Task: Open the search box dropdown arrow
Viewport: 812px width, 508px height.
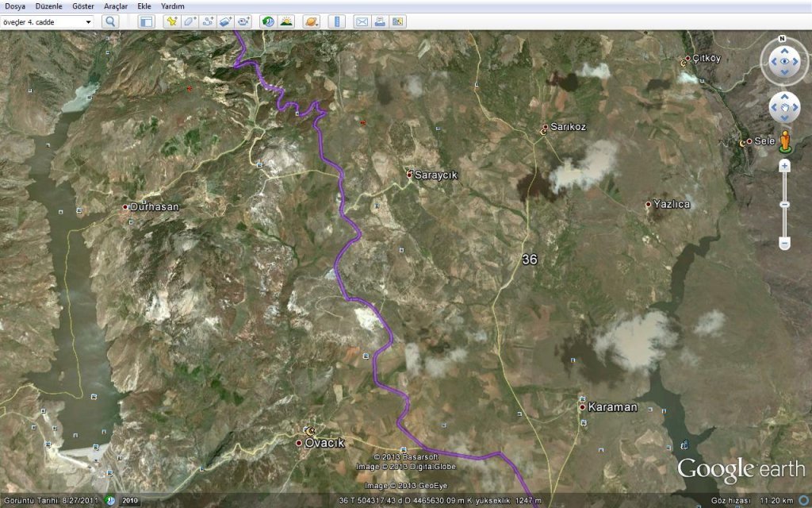Action: click(89, 21)
